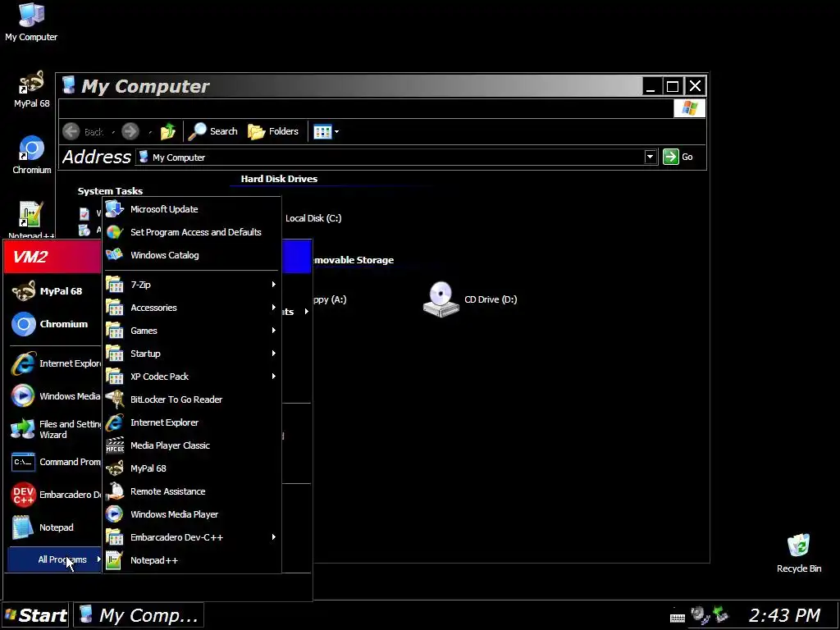Select Set Program Access and Defaults
The image size is (840, 630).
(x=191, y=232)
